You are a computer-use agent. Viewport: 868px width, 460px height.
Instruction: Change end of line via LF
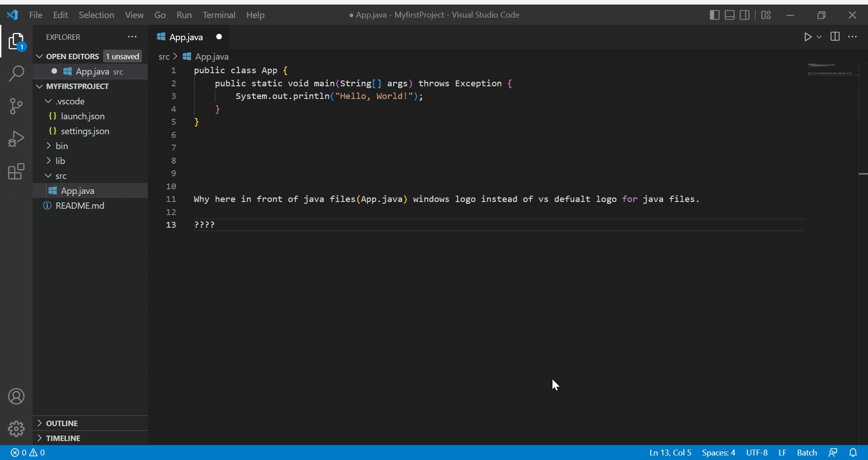pos(783,453)
